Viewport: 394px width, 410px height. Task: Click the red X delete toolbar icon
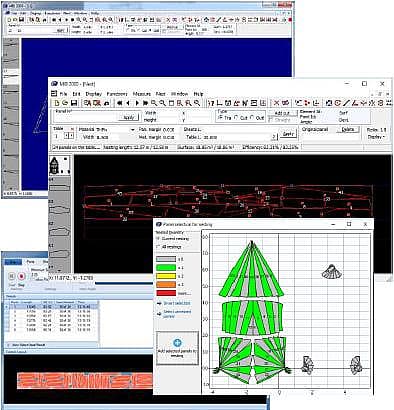pos(276,103)
